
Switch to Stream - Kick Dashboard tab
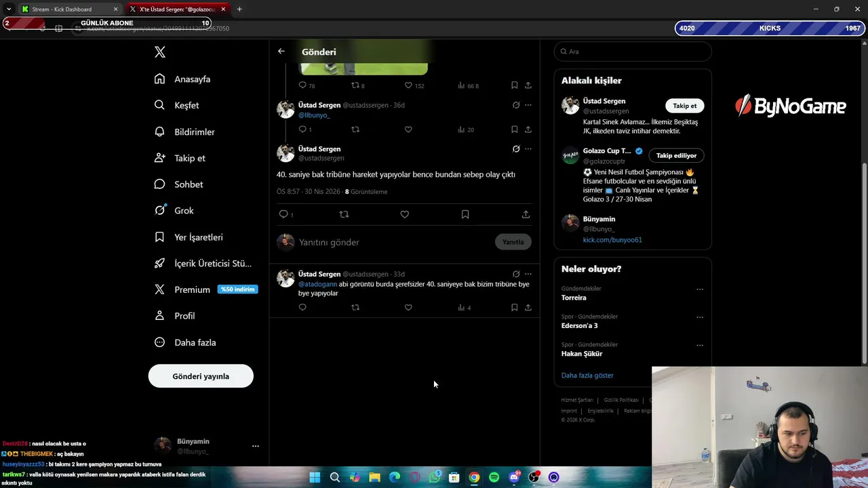pos(68,9)
